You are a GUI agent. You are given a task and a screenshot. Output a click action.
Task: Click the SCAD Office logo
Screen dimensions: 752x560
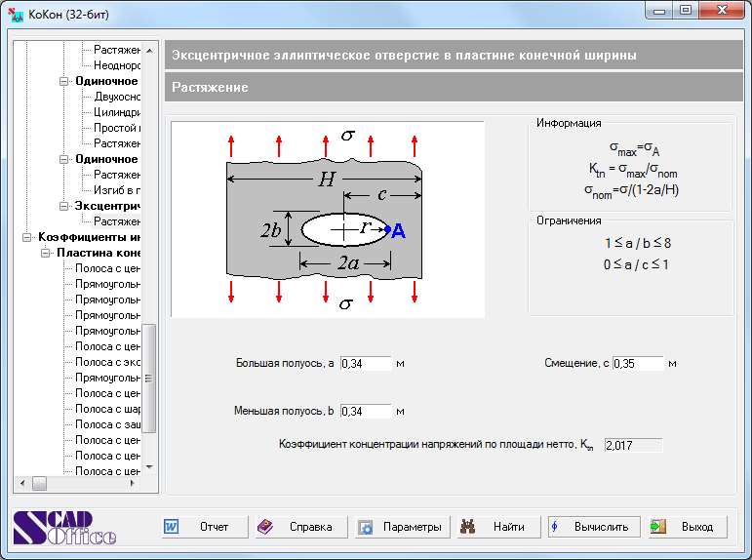click(x=64, y=527)
